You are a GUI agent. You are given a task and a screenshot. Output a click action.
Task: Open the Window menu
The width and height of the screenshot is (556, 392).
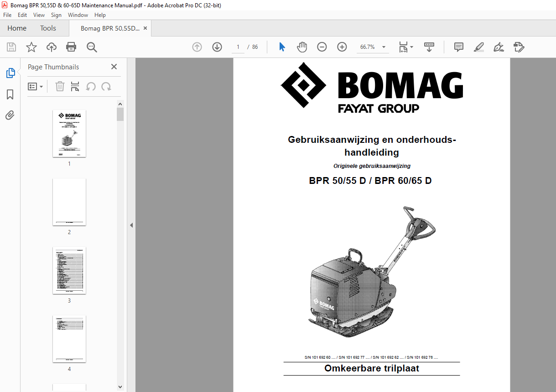pyautogui.click(x=78, y=15)
